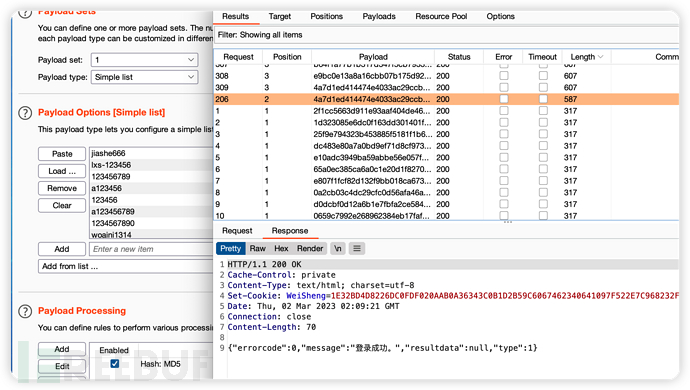690x390 pixels.
Task: Open the Payload type Simple list dropdown
Action: (x=144, y=77)
